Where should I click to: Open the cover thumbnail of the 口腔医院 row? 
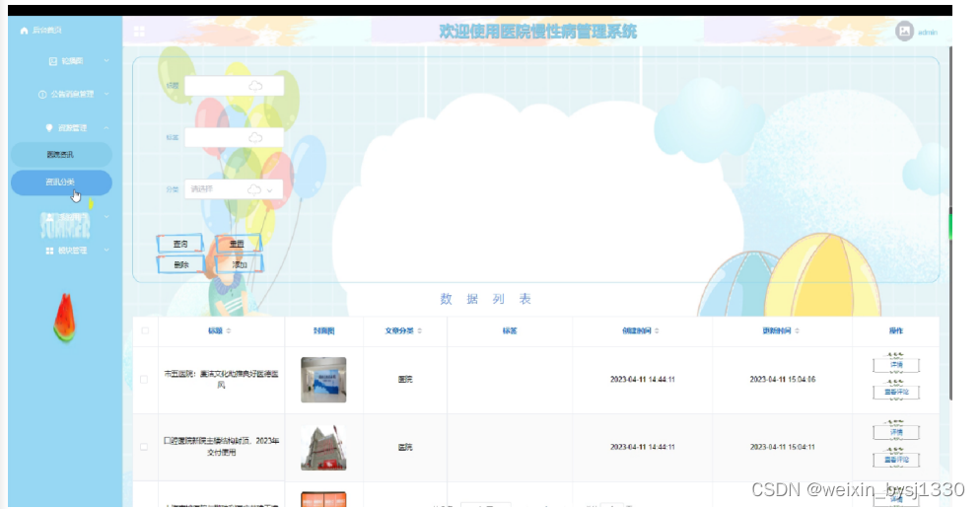click(x=323, y=448)
